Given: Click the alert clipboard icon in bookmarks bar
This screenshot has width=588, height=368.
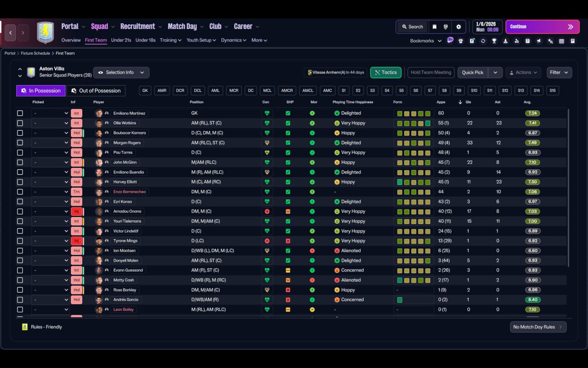Looking at the screenshot, I should (x=472, y=41).
